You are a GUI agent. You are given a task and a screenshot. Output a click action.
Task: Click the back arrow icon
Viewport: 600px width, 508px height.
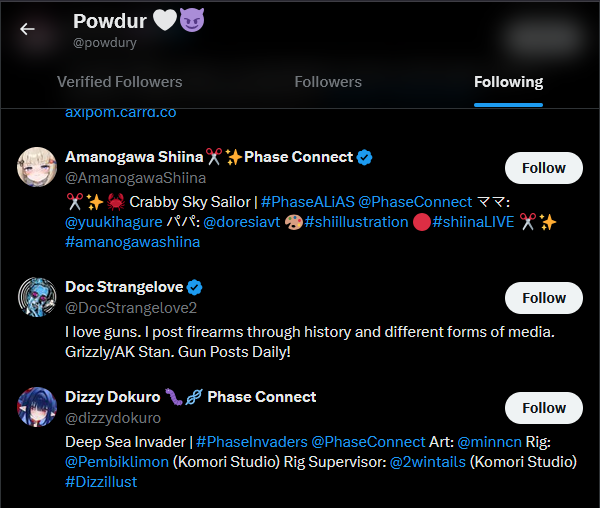click(27, 29)
